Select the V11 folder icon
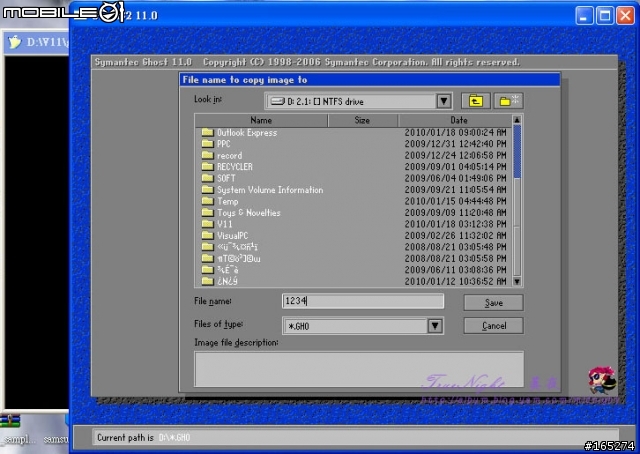The image size is (640, 454). click(207, 224)
